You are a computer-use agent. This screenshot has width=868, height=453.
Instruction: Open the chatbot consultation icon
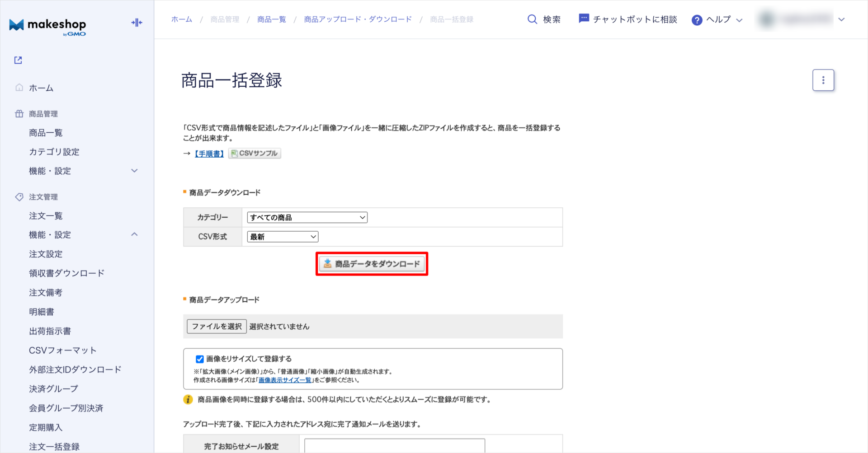[584, 19]
